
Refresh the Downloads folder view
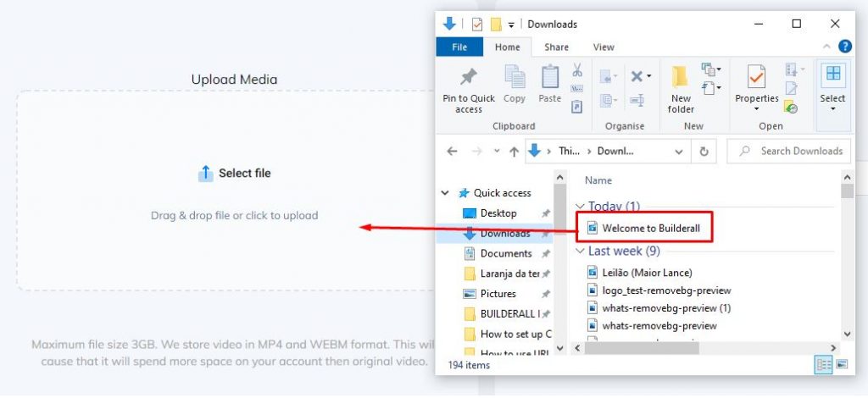pos(704,151)
